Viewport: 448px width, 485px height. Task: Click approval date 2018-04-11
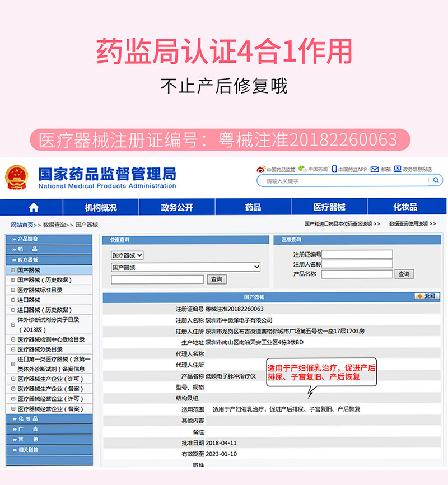click(x=221, y=443)
